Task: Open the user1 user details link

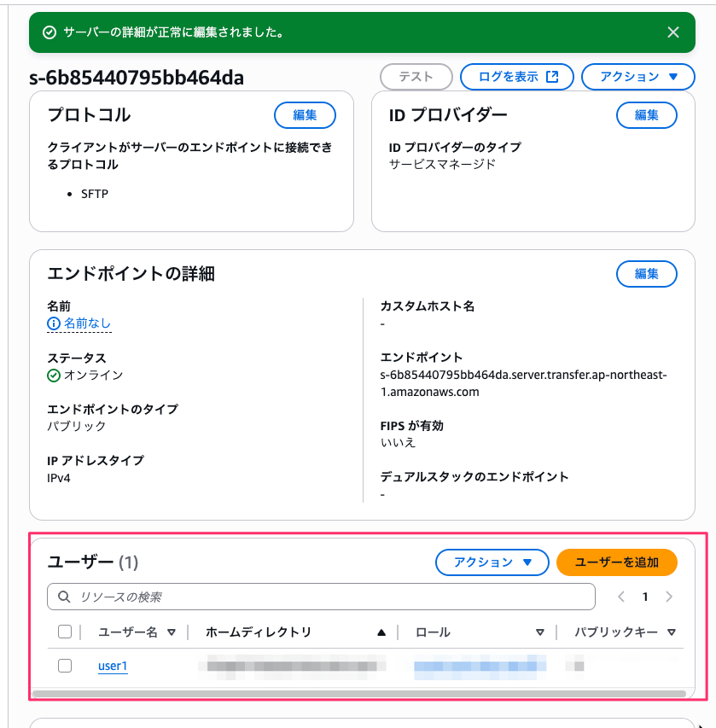Action: tap(113, 666)
